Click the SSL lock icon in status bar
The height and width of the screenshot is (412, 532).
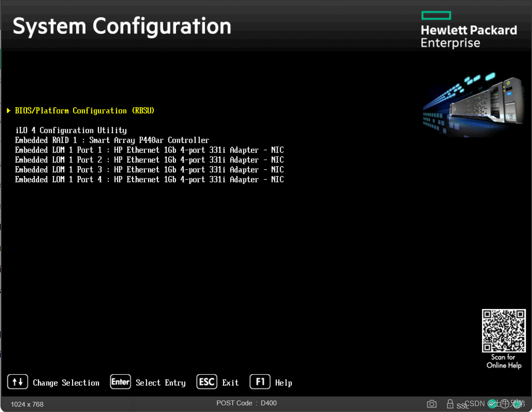(x=450, y=404)
